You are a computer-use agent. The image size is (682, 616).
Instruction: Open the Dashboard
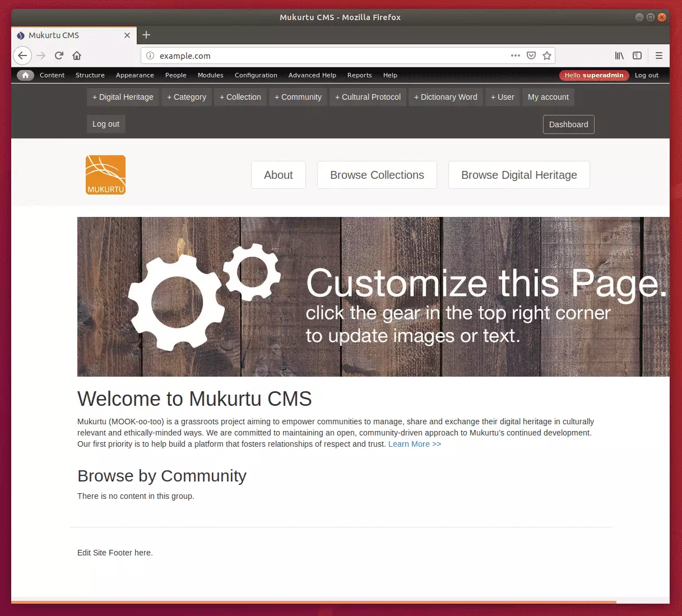pyautogui.click(x=569, y=124)
